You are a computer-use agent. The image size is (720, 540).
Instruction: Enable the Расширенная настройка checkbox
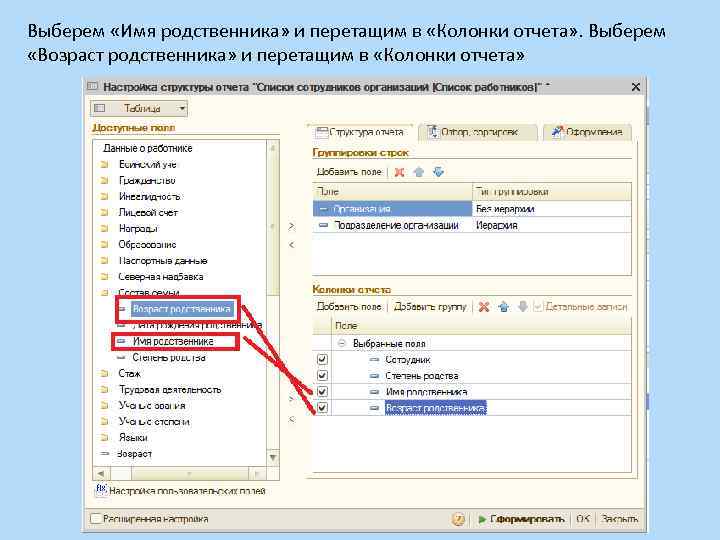pos(95,519)
